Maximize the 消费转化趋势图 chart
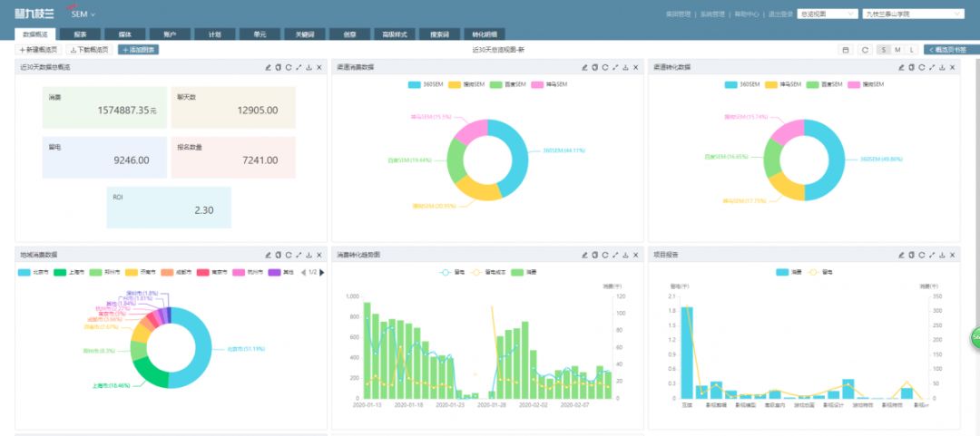The image size is (980, 436). 615,255
